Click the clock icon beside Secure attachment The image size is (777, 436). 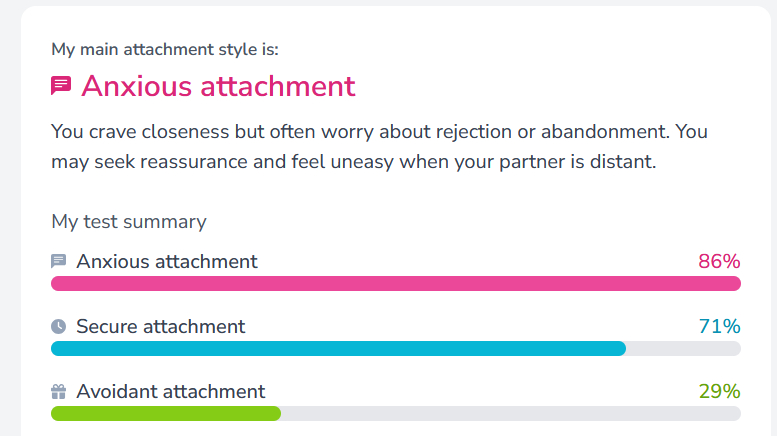pyautogui.click(x=58, y=327)
